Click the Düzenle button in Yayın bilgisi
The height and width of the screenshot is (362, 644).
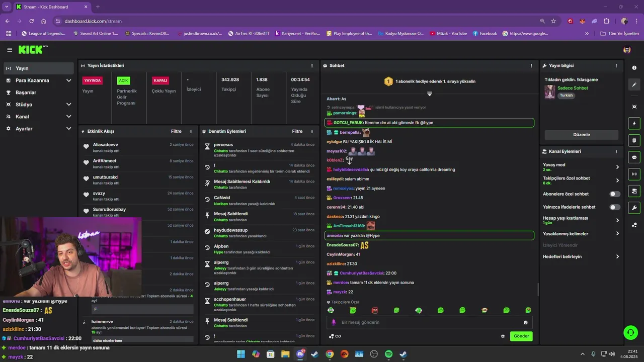coord(582,135)
